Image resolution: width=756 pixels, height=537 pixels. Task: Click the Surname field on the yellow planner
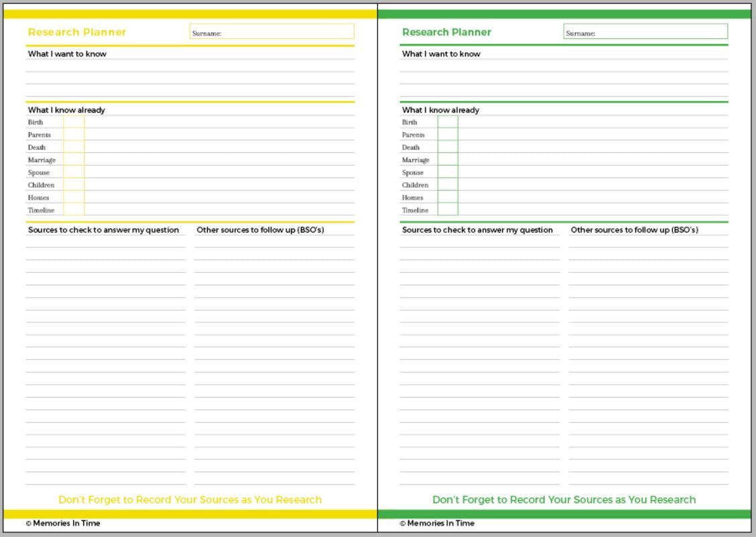pyautogui.click(x=272, y=32)
